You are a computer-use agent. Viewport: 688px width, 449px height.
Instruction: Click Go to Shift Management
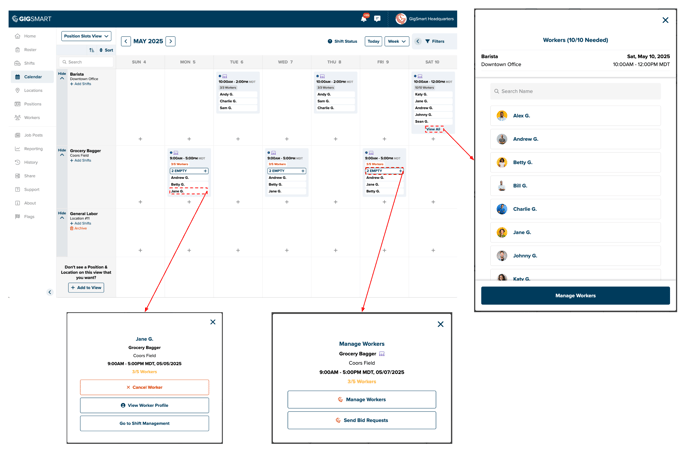(144, 423)
